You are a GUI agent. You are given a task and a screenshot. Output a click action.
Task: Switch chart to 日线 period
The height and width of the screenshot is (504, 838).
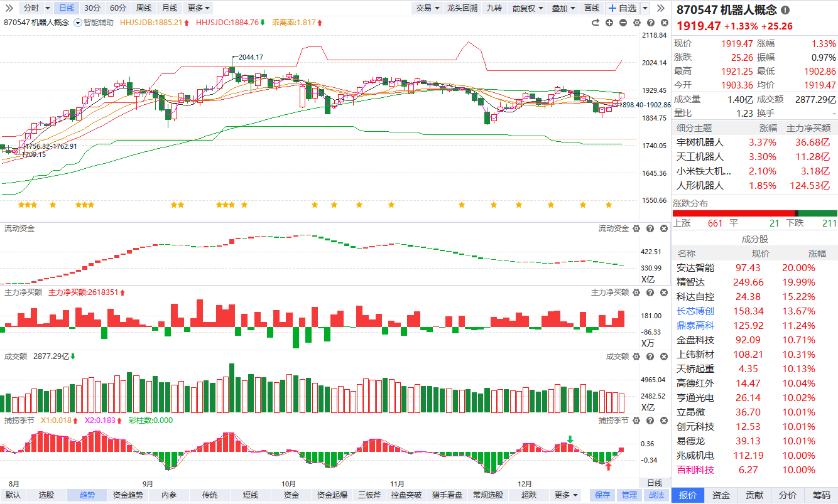coord(66,8)
